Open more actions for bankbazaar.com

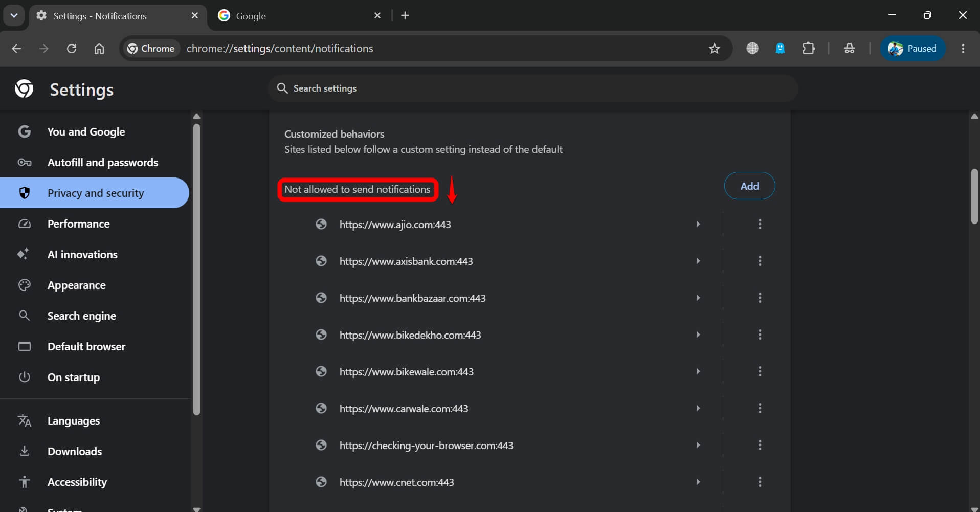[760, 298]
